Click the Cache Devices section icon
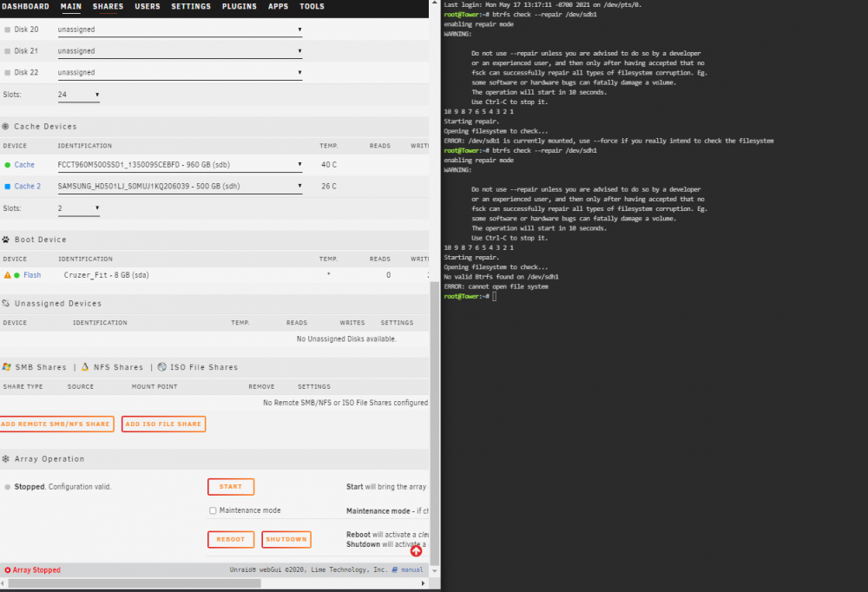The width and height of the screenshot is (868, 592). click(x=5, y=126)
